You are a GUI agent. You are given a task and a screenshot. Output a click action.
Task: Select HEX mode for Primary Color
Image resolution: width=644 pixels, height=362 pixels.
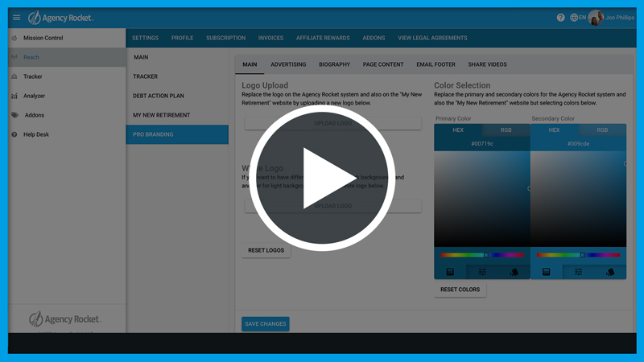(458, 130)
